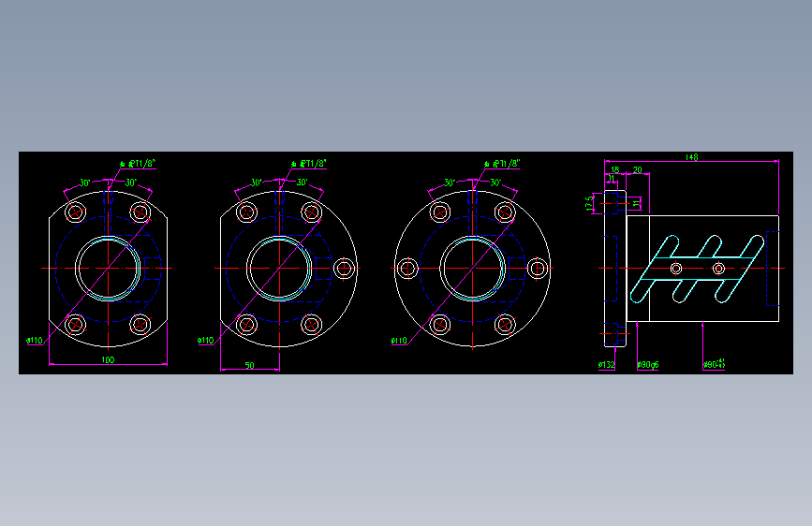Click the ø90g6 diameter label
This screenshot has width=812, height=526.
click(648, 365)
